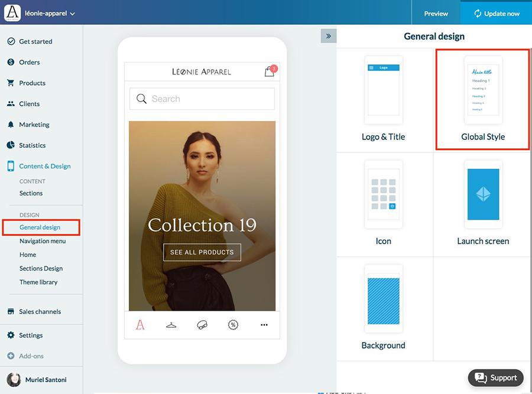Viewport: 532px width, 394px height.
Task: Click the Marketing bell icon
Action: (11, 125)
